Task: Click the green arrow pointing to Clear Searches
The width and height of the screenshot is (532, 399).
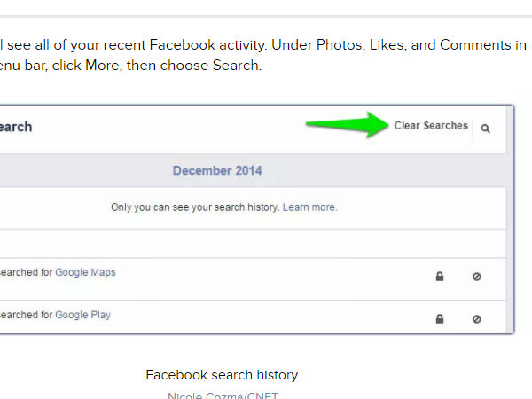Action: (347, 124)
